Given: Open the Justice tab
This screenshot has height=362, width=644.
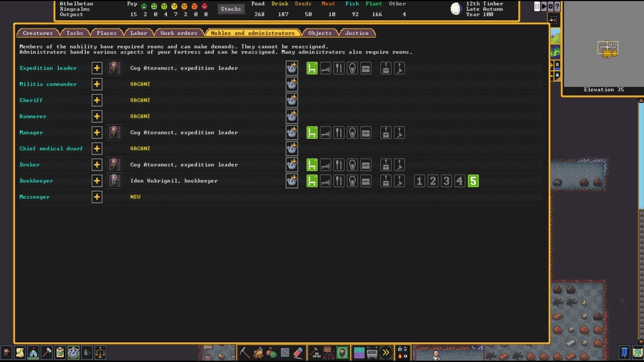Looking at the screenshot, I should [357, 33].
